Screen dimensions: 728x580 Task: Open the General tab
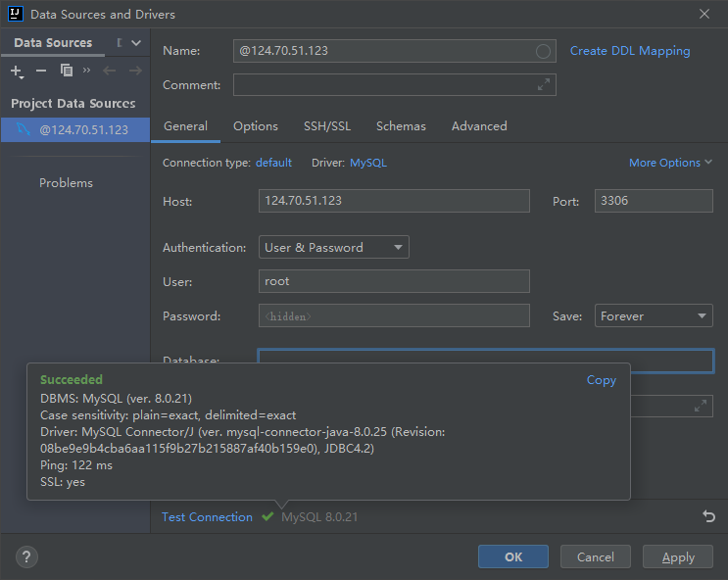186,125
